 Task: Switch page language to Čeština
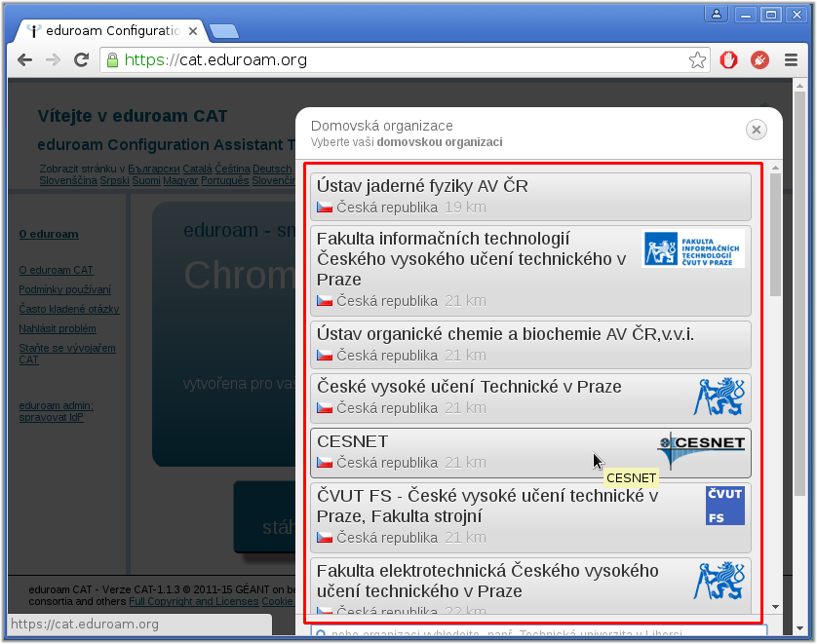click(232, 169)
